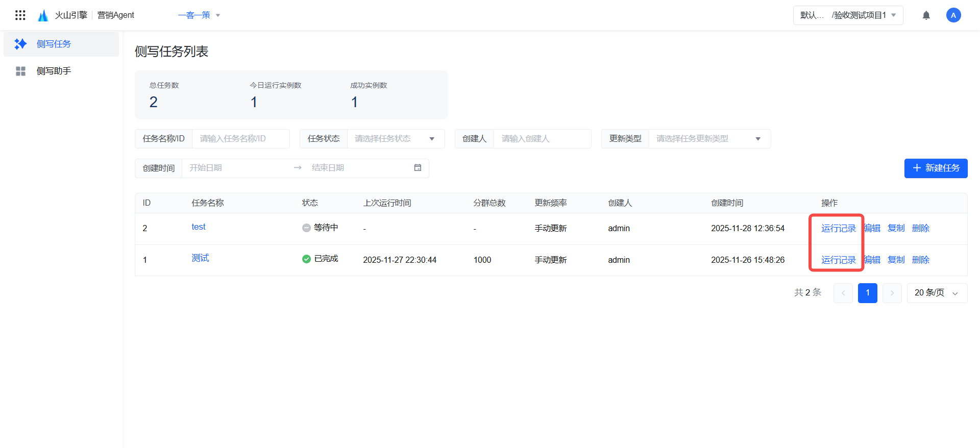The height and width of the screenshot is (448, 980).
Task: Open the notification bell
Action: coord(926,15)
